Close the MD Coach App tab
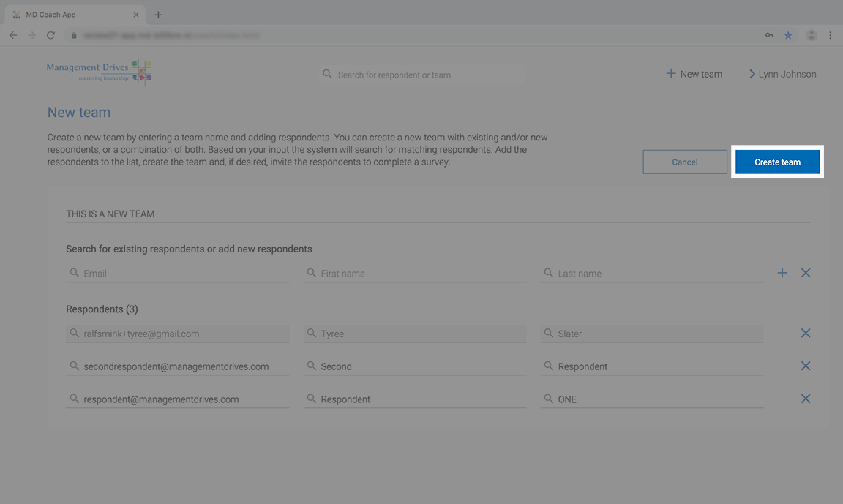Image resolution: width=843 pixels, height=504 pixels. coord(136,15)
